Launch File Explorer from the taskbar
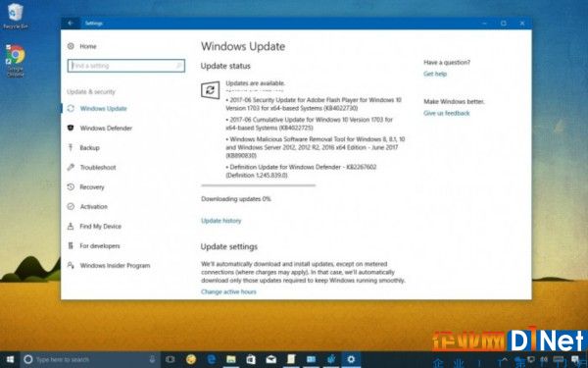 tap(231, 359)
